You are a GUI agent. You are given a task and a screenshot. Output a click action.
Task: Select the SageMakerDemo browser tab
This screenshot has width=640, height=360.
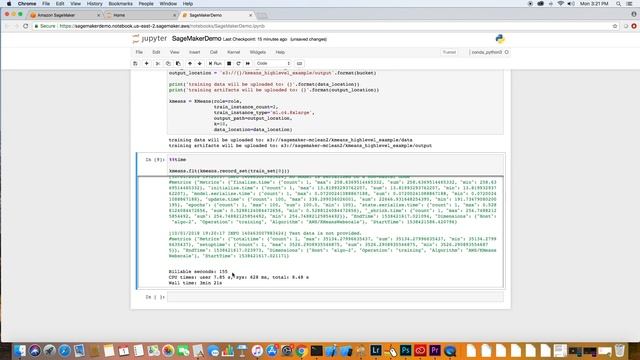pos(217,15)
